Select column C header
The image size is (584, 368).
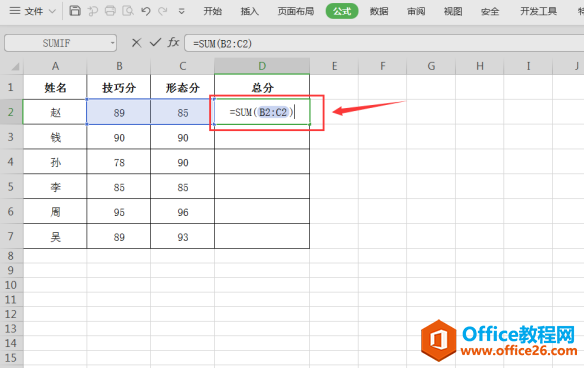(182, 66)
